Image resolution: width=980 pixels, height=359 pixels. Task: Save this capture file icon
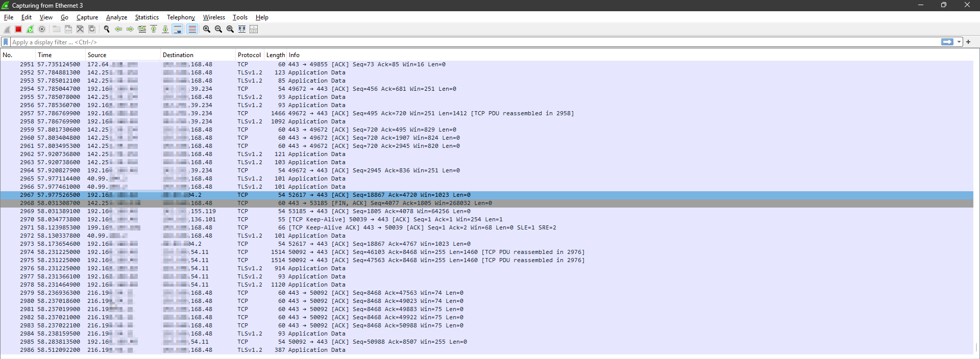68,29
